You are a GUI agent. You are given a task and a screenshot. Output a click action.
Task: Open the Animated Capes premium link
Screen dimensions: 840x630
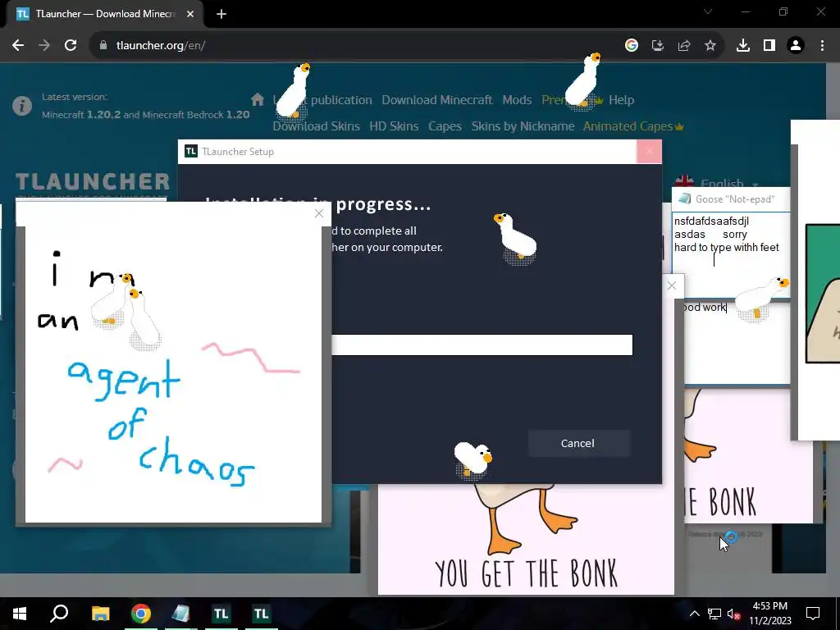point(633,126)
